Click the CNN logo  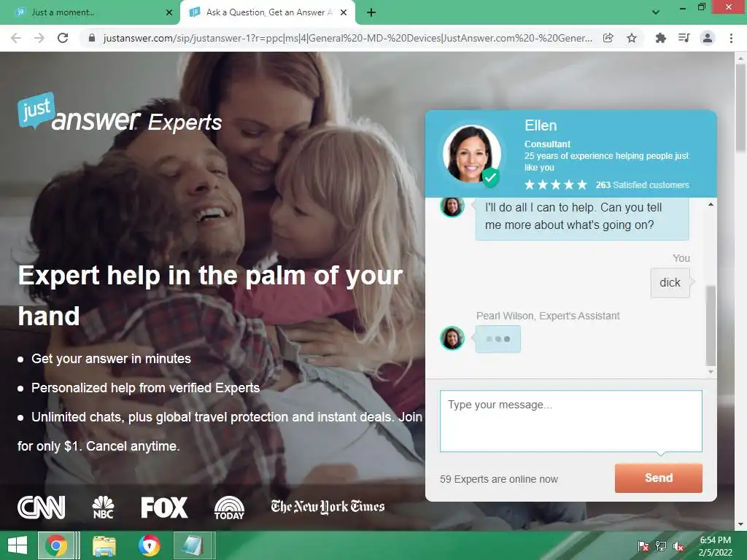[x=42, y=507]
